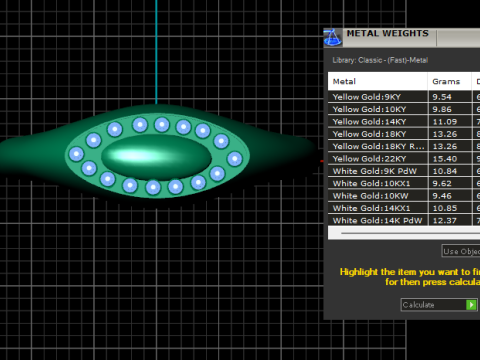Image resolution: width=480 pixels, height=360 pixels.
Task: Click the 12.37 grams cell
Action: (449, 220)
